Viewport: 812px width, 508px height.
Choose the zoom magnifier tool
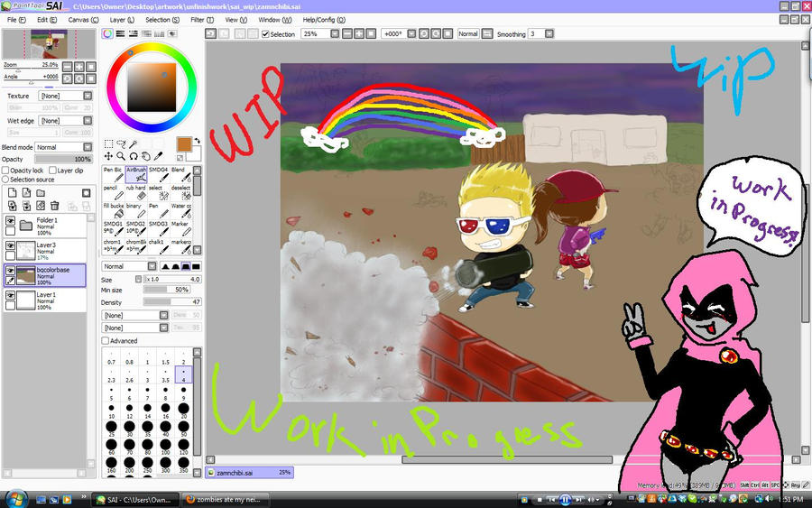(x=121, y=156)
